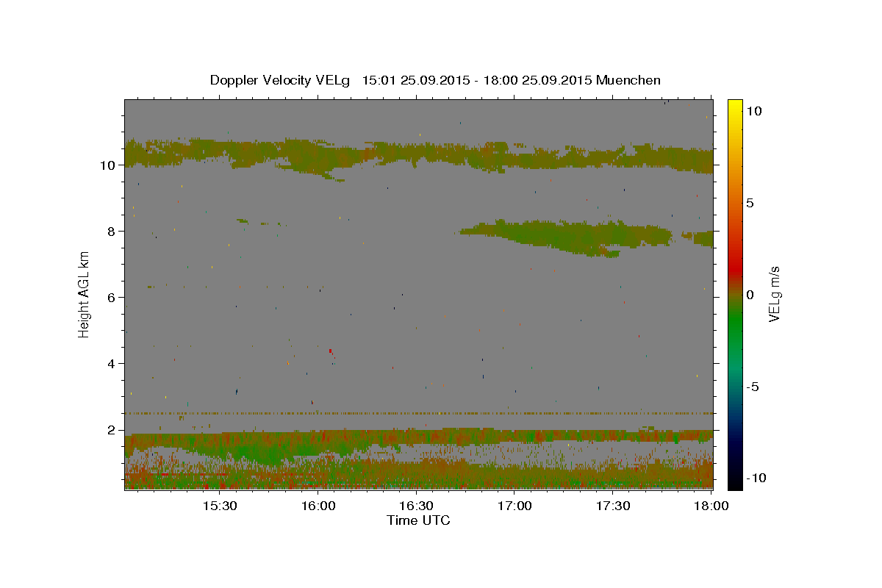
Task: Click the 'VELg m/s' colorbar label
Action: tap(774, 295)
